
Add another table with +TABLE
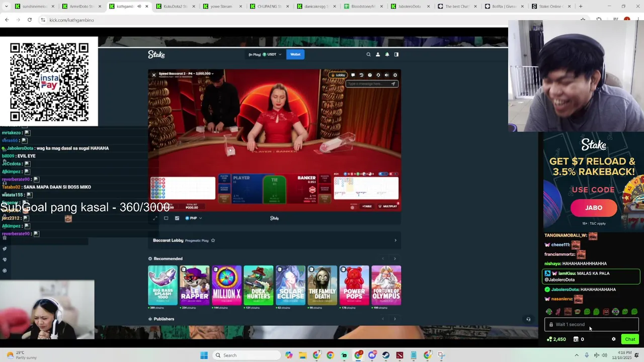coord(366,207)
